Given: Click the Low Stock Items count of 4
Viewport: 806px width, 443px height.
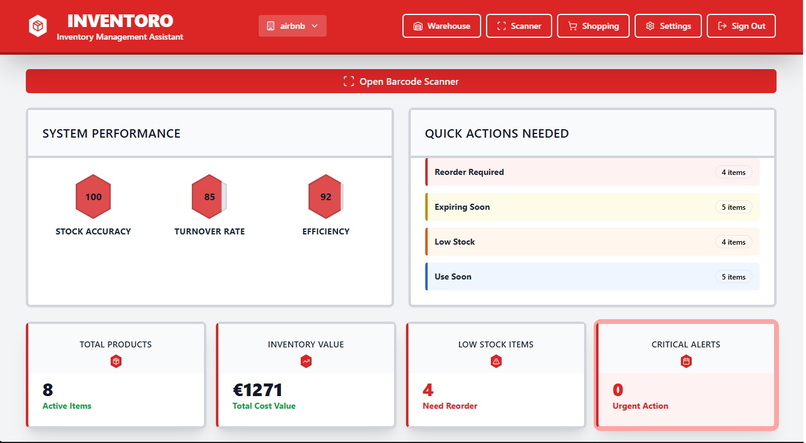Looking at the screenshot, I should coord(428,390).
